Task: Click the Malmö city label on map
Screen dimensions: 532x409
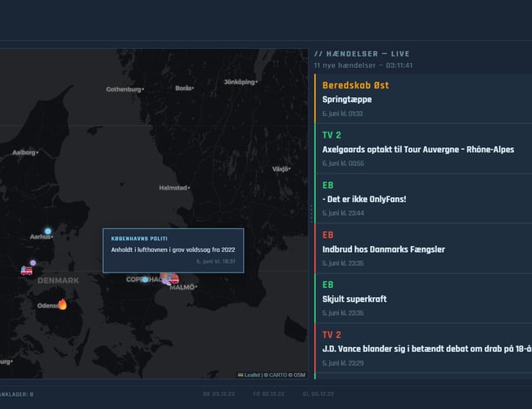Action: 182,287
